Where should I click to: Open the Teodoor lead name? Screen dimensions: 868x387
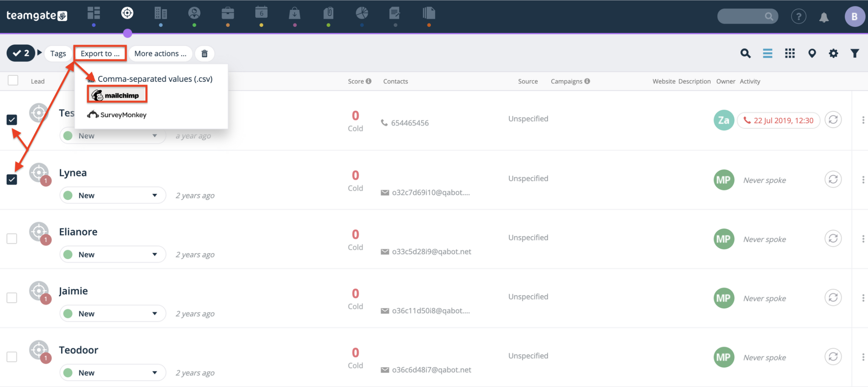click(x=79, y=350)
